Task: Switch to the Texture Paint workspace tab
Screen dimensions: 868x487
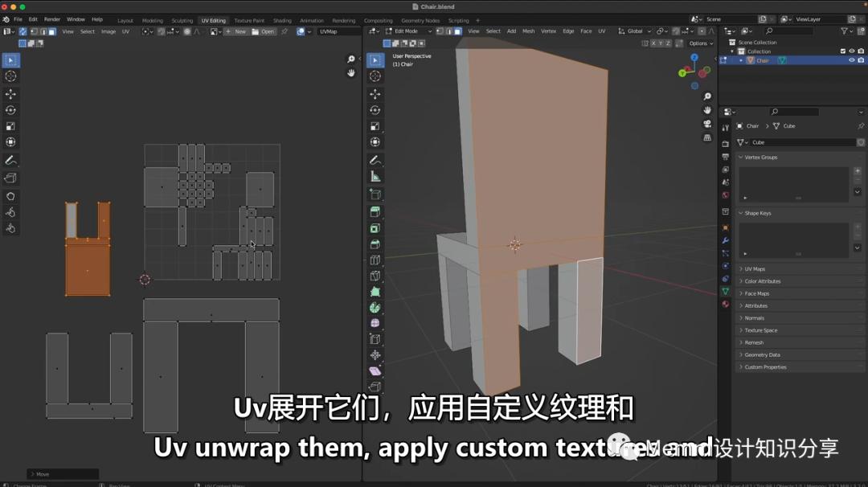Action: [x=248, y=20]
